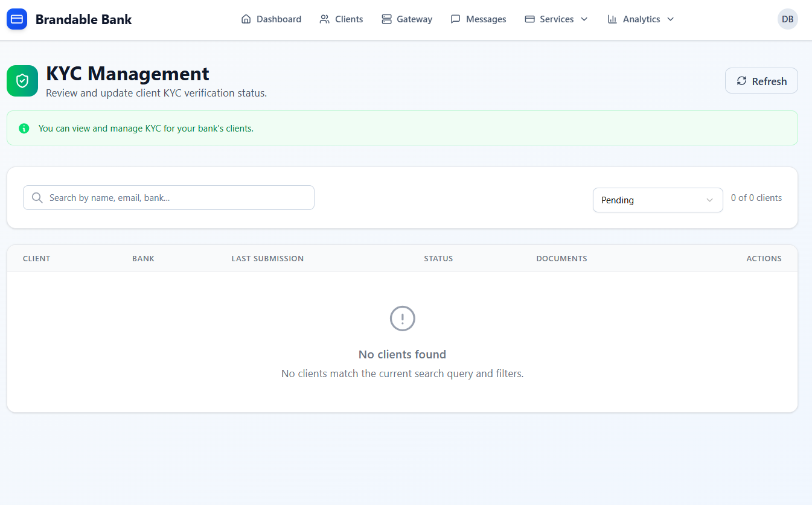This screenshot has height=505, width=812.
Task: Click the search by name input field
Action: click(x=168, y=197)
